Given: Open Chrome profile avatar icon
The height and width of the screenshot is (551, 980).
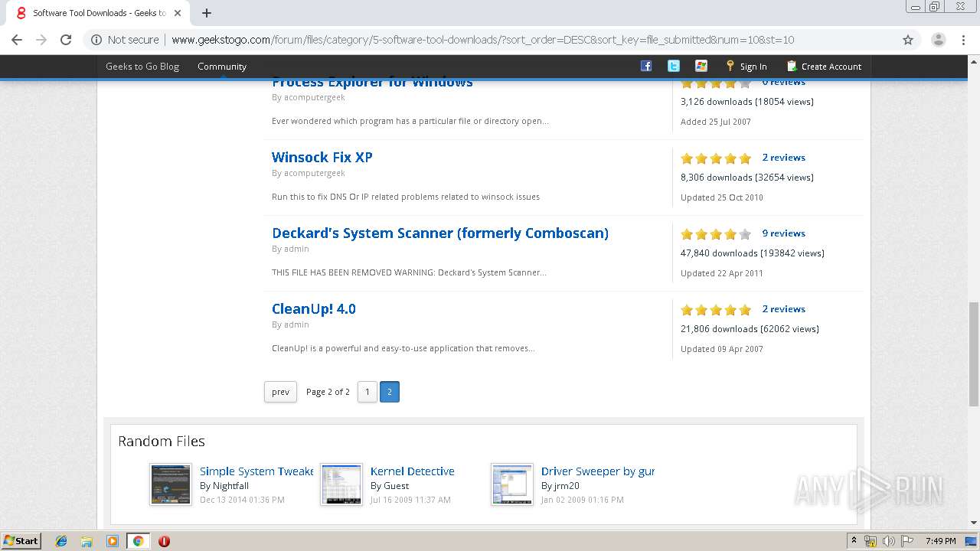Looking at the screenshot, I should (x=938, y=40).
